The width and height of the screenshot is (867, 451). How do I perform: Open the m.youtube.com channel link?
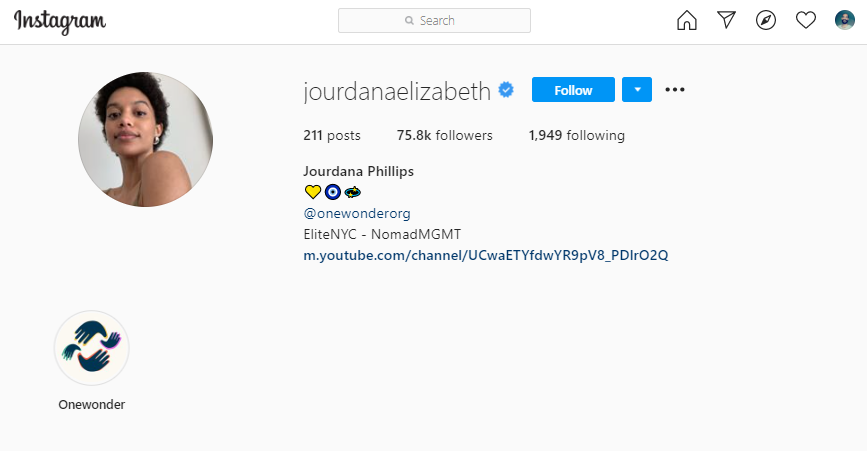point(486,255)
